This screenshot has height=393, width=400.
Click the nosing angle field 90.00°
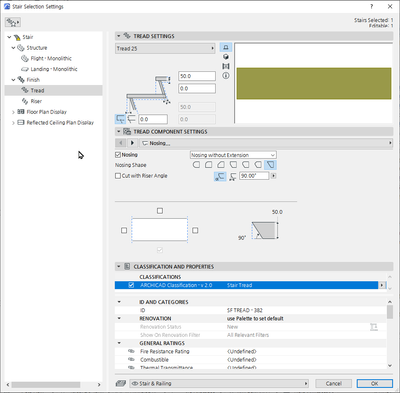click(254, 176)
